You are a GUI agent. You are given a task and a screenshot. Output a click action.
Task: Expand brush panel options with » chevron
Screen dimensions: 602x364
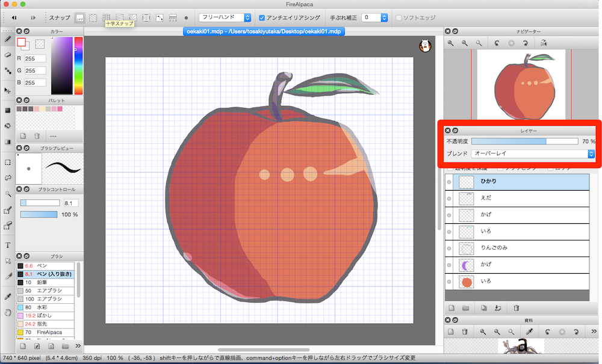pos(78,346)
